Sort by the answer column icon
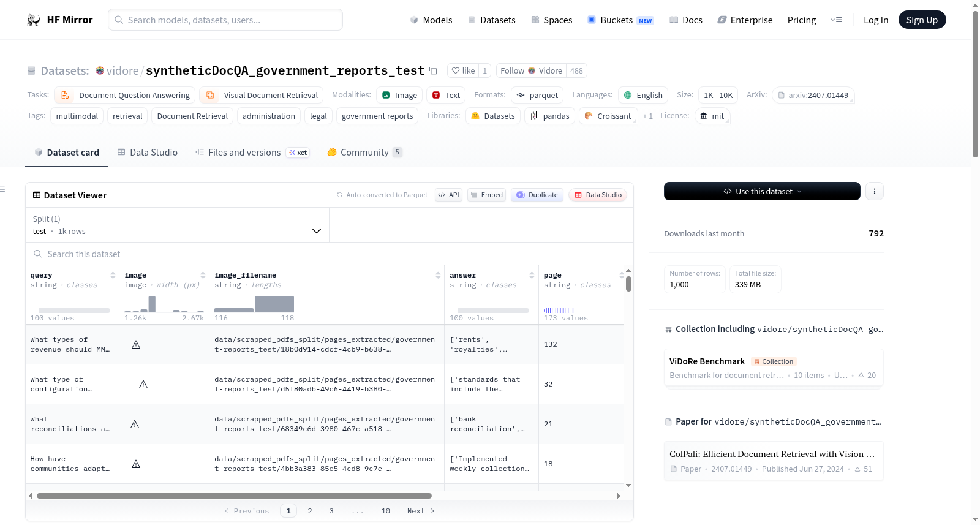This screenshot has height=525, width=980. tap(532, 275)
